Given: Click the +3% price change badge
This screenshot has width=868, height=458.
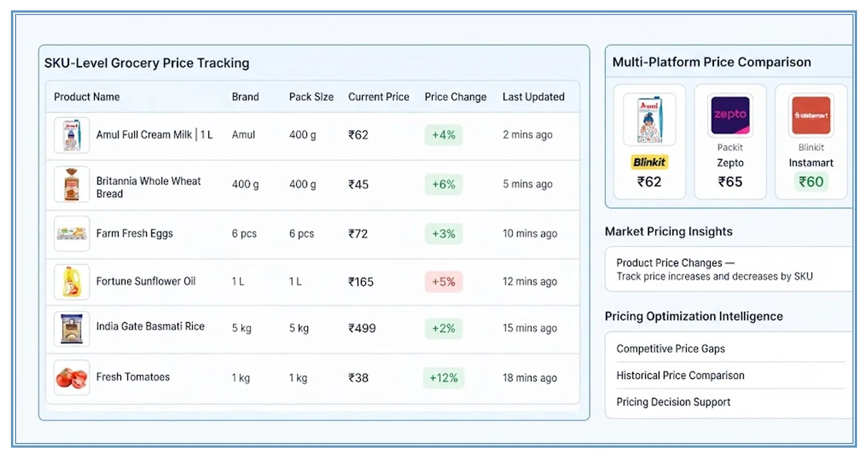Looking at the screenshot, I should (444, 233).
